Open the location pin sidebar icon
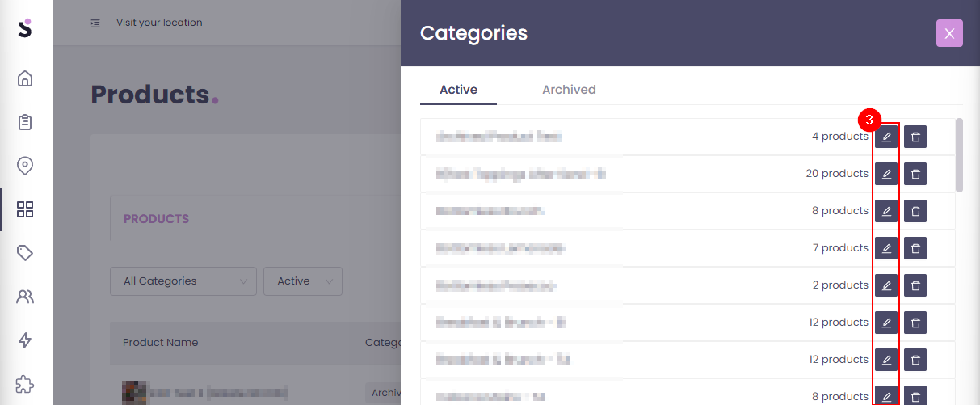The image size is (980, 405). click(x=25, y=166)
